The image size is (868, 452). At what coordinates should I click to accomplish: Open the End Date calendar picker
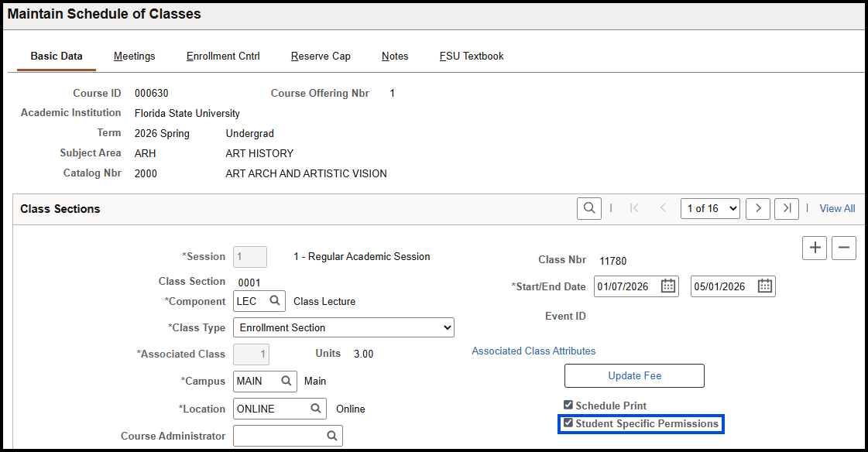point(764,286)
